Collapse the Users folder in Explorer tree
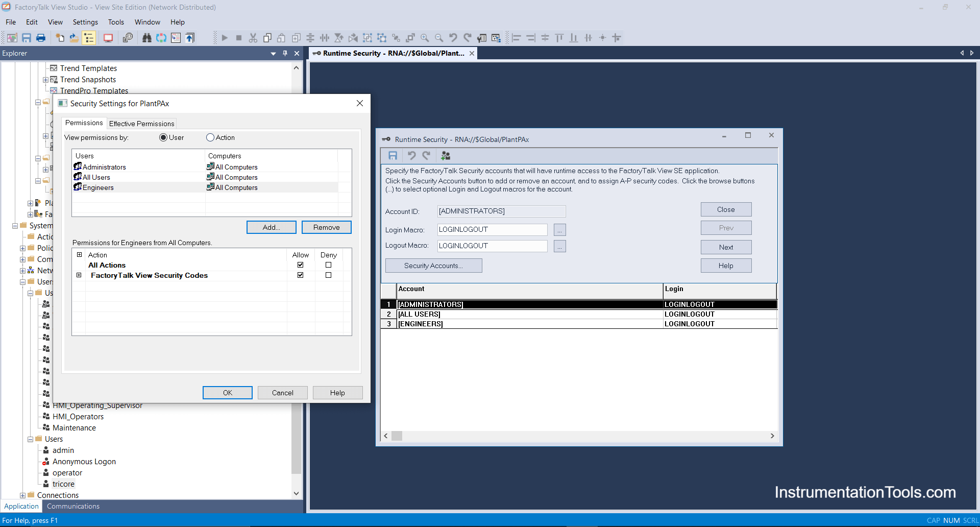980x527 pixels. coord(30,439)
